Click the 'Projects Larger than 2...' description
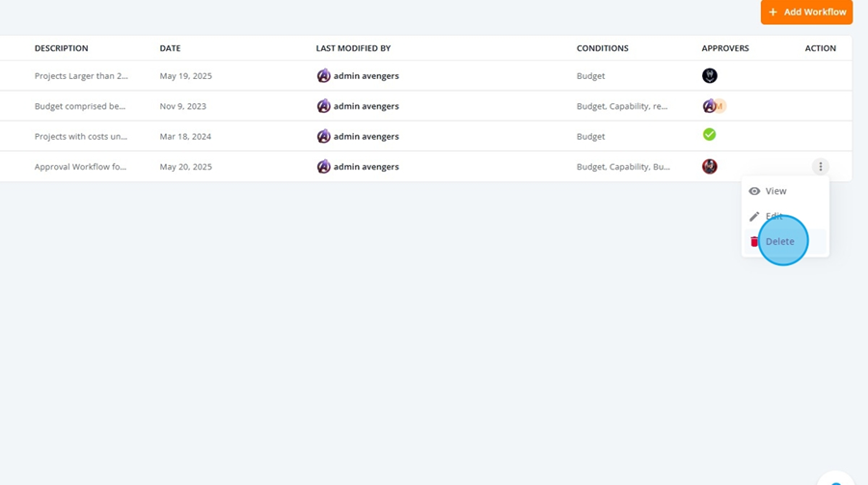The width and height of the screenshot is (868, 485). pos(81,76)
